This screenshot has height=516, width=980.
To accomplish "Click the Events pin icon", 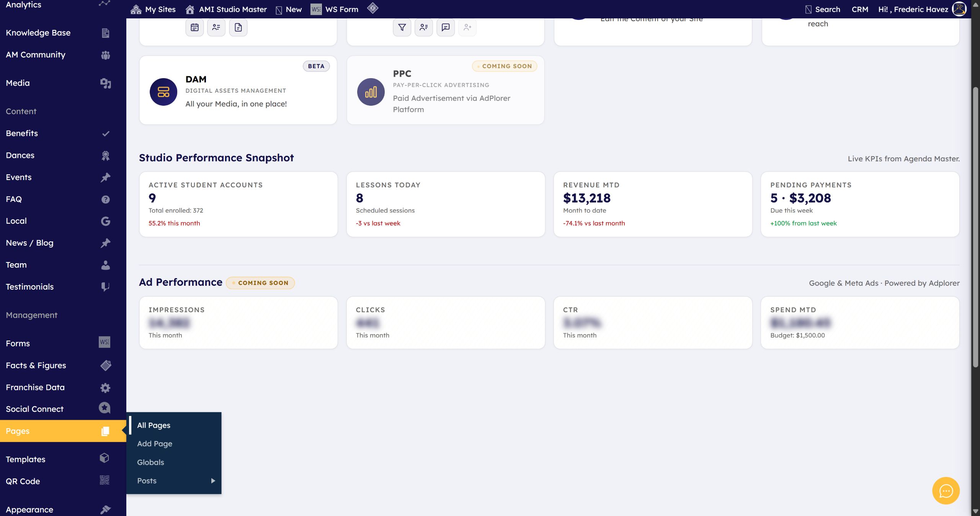I will (x=105, y=177).
